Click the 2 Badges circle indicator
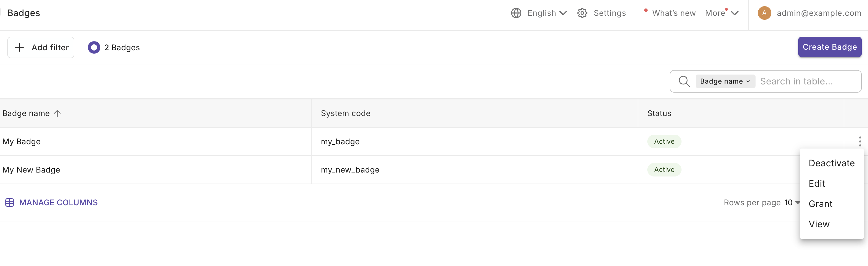The height and width of the screenshot is (266, 868). 94,47
